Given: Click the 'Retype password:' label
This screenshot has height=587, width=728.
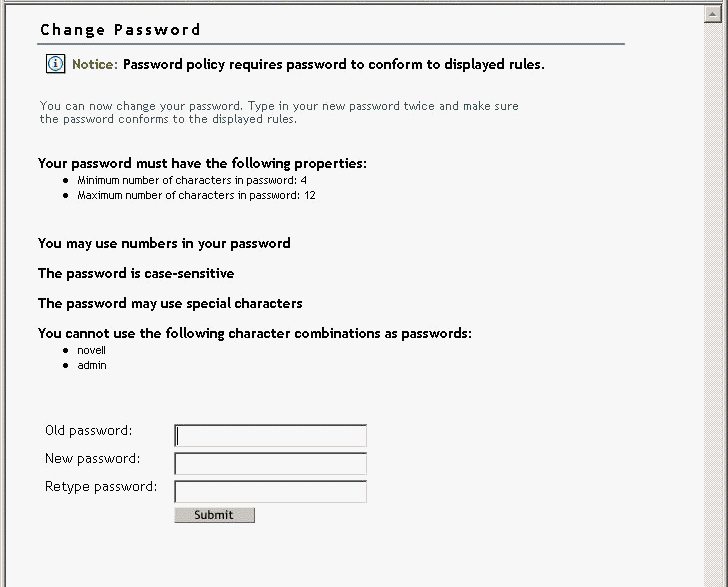Looking at the screenshot, I should [x=101, y=487].
